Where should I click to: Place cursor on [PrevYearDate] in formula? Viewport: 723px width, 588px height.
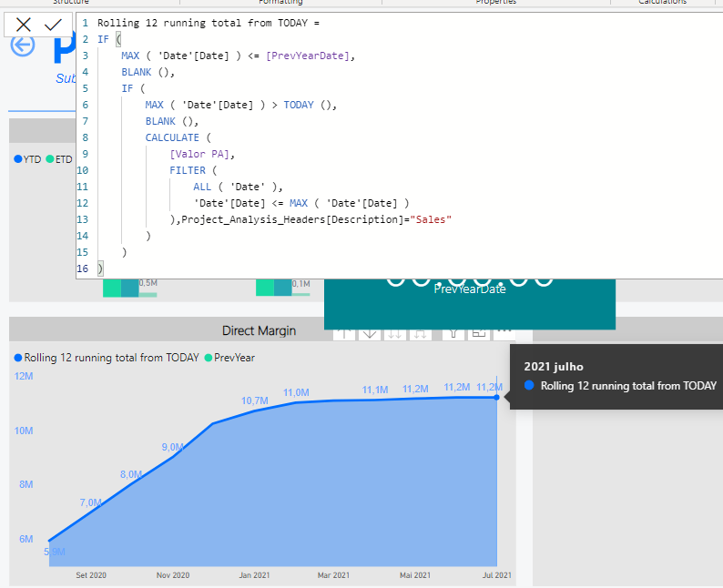308,56
